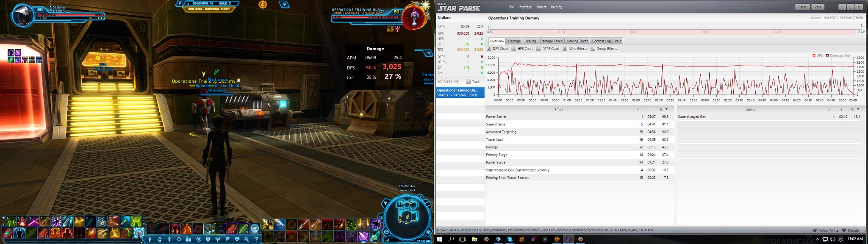Click the Twitter bird icon in Star Parse footer
This screenshot has width=868, height=244.
click(x=814, y=230)
